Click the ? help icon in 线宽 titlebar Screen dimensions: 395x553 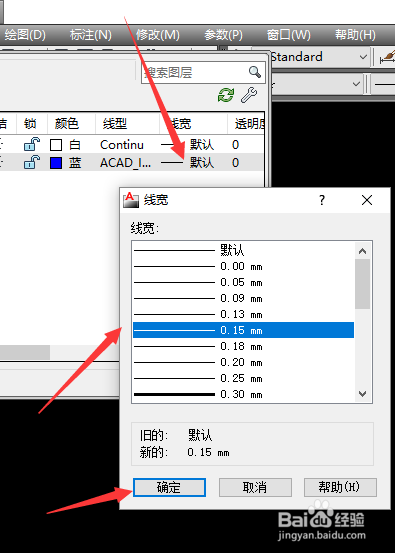pyautogui.click(x=322, y=200)
